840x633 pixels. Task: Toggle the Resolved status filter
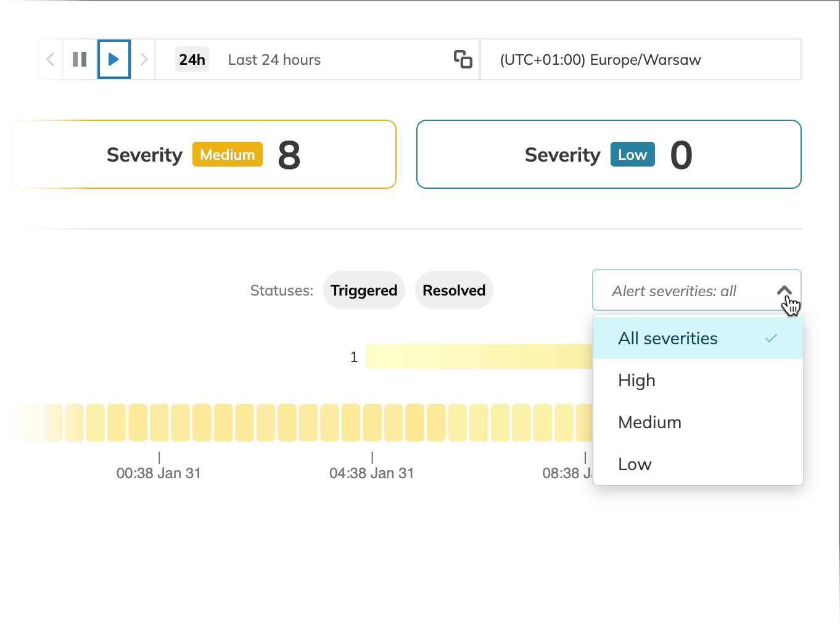[x=454, y=290]
